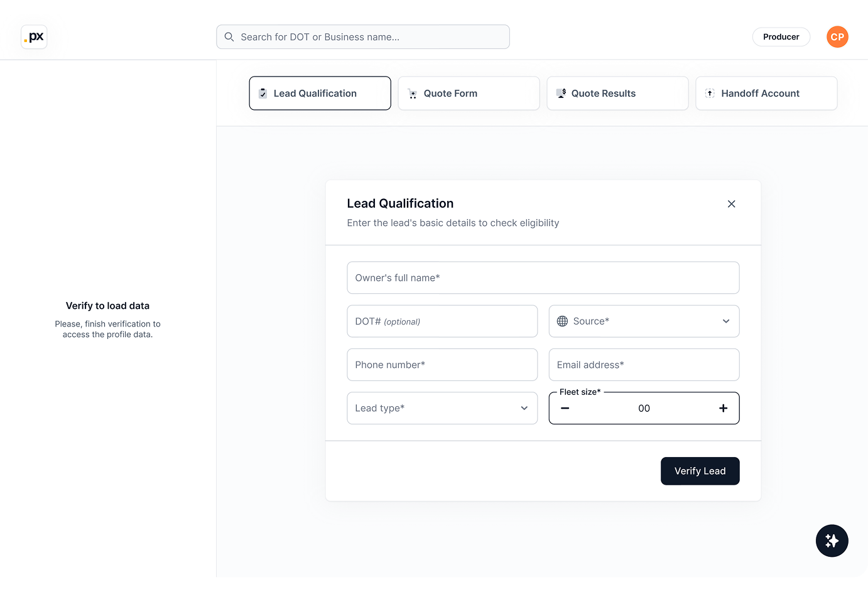868x592 pixels.
Task: Expand the Producer menu
Action: point(781,36)
